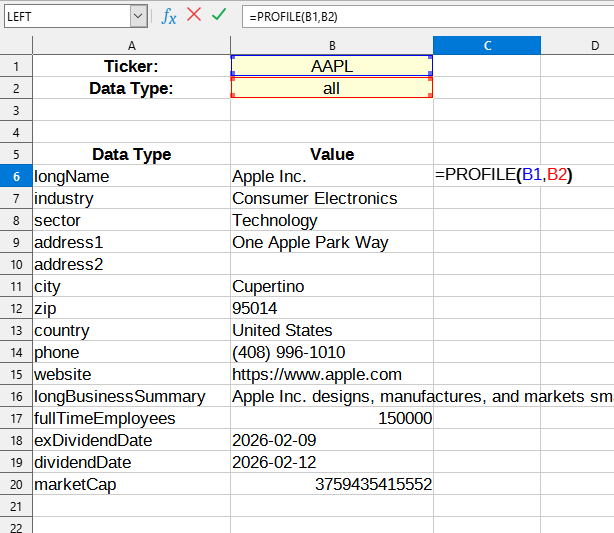Click the Select All corner box
Viewport: 614px width, 533px height.
pos(16,45)
